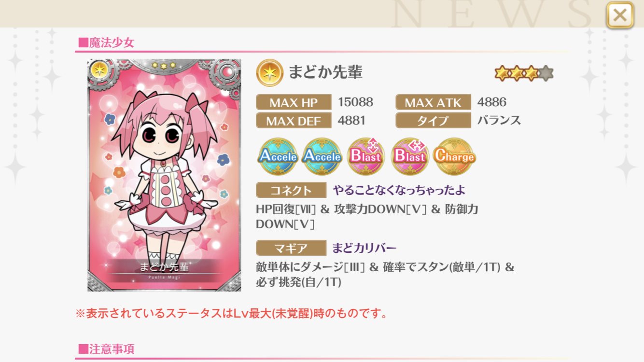Click the MAX ATK label
The image size is (644, 362).
(x=433, y=102)
